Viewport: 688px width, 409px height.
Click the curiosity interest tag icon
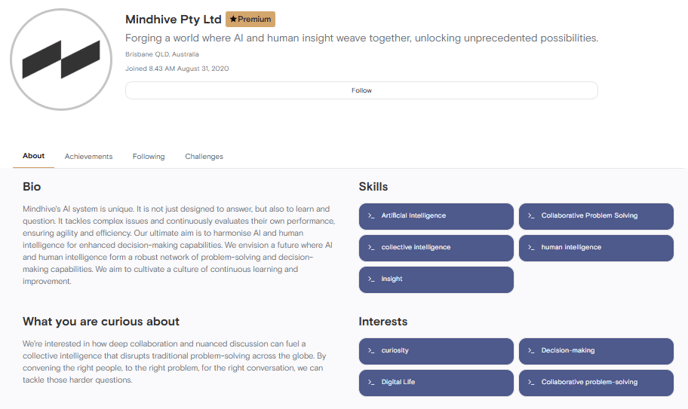point(371,351)
